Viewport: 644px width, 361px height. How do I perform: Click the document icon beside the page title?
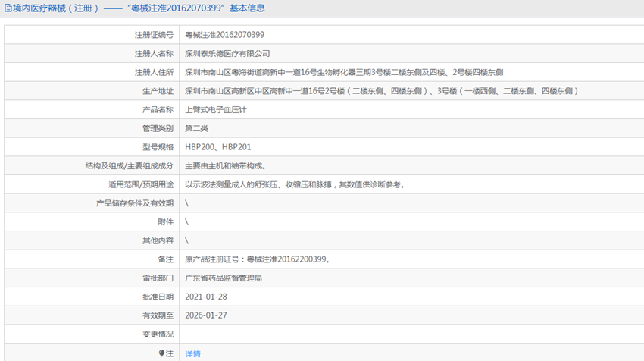(8, 8)
